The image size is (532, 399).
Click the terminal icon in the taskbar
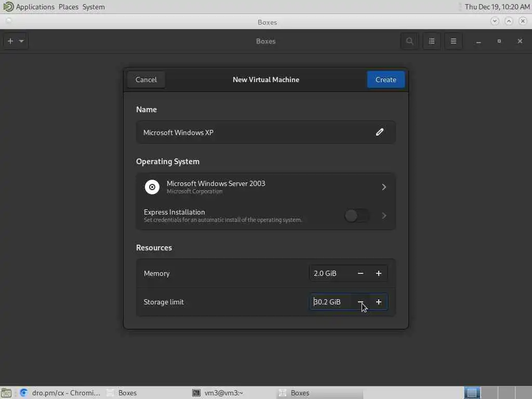pos(196,393)
